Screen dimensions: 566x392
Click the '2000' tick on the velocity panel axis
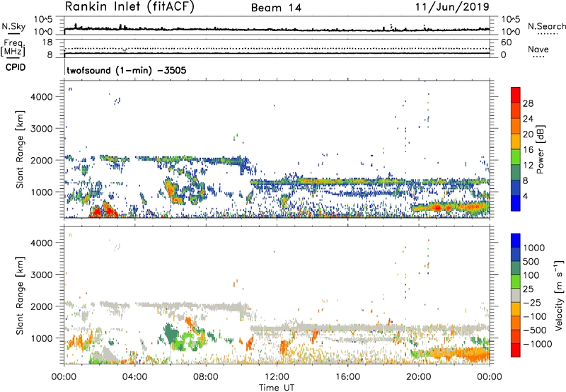coord(42,306)
